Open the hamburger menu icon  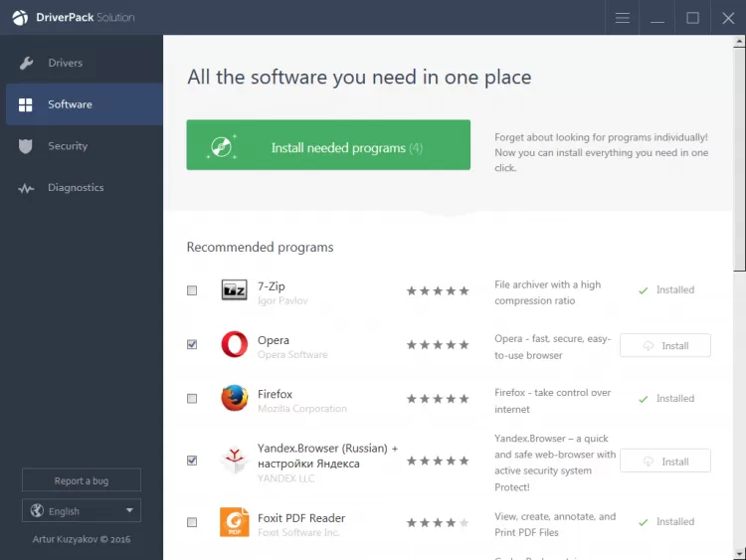(x=623, y=18)
